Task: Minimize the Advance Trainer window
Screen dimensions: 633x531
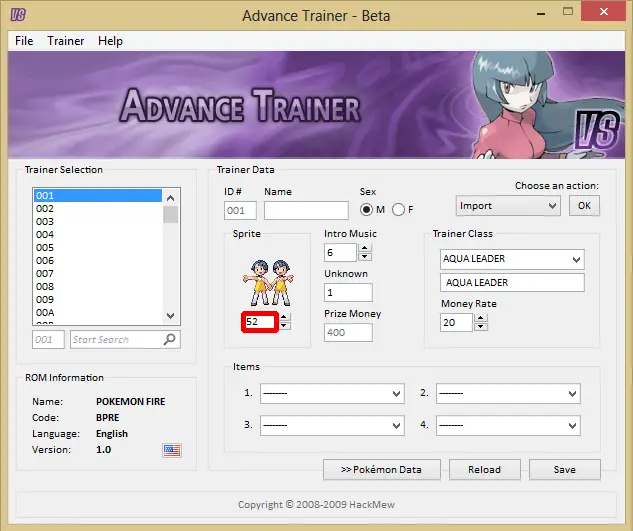Action: pyautogui.click(x=541, y=12)
